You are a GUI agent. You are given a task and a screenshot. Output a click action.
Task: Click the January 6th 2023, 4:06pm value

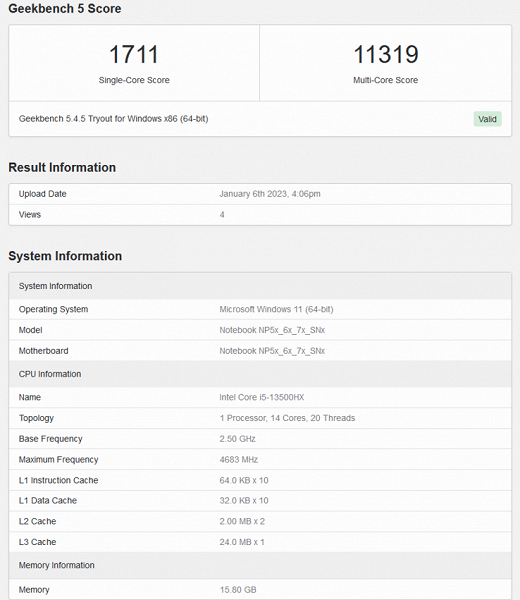click(x=270, y=194)
